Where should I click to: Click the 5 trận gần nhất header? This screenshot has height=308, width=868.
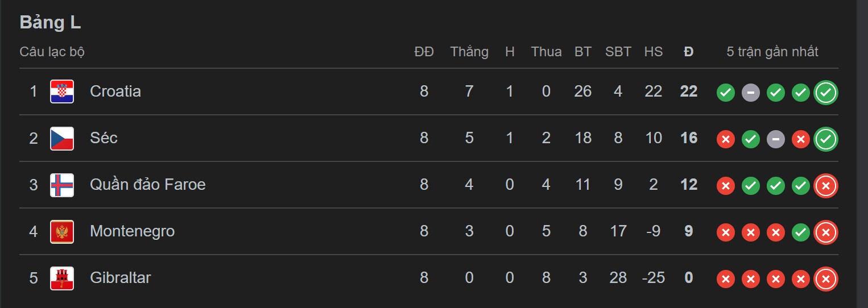(x=772, y=52)
